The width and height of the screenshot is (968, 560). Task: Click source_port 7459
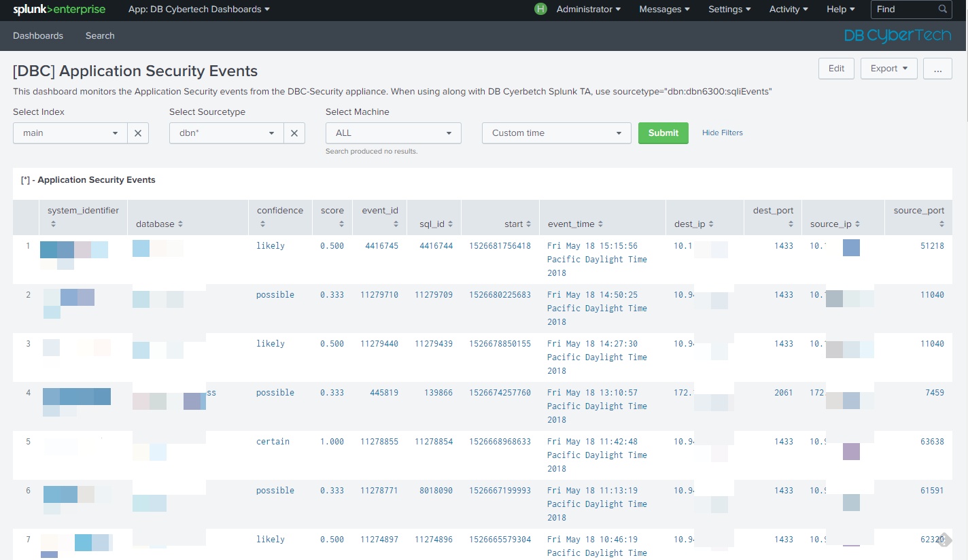click(x=935, y=393)
